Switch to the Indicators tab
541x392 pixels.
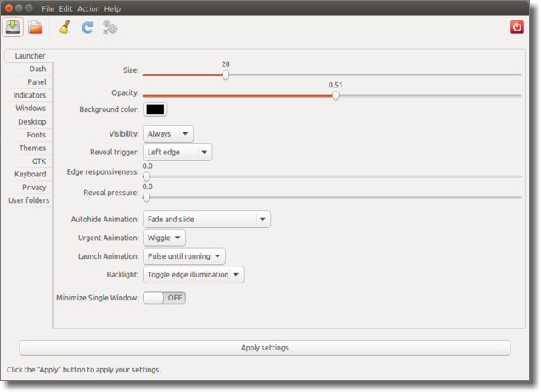[x=30, y=95]
